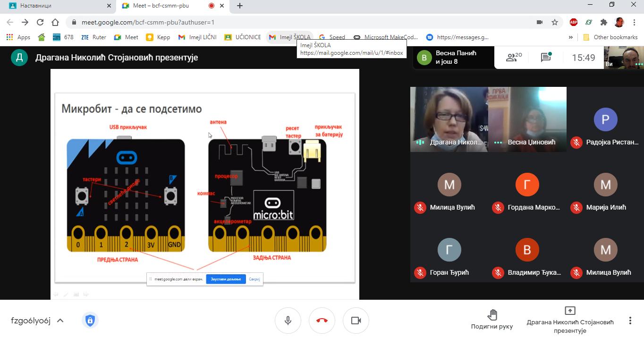The image size is (644, 338).
Task: Open camera permission icon in address bar
Action: (x=540, y=22)
